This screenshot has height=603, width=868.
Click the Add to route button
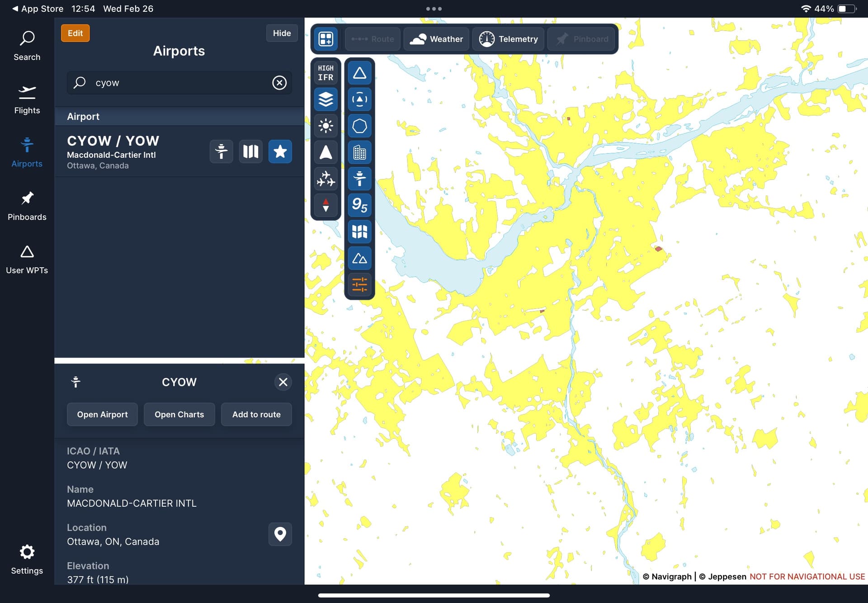pos(256,415)
